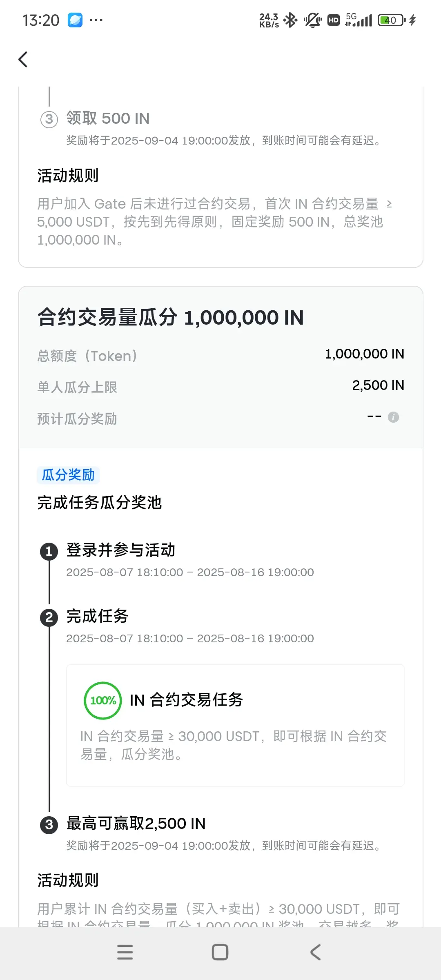Tap the 总额度（Token） row
Image resolution: width=441 pixels, height=980 pixels.
click(220, 355)
